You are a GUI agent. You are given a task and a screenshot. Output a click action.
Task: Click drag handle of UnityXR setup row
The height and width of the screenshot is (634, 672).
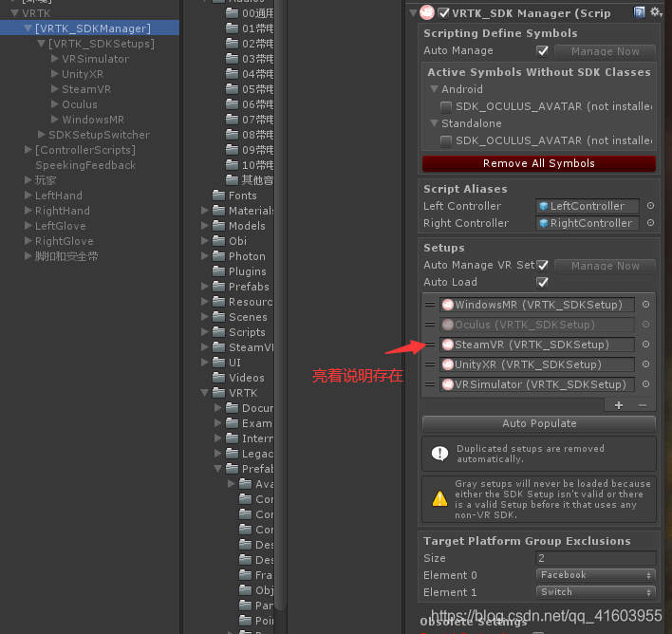430,364
